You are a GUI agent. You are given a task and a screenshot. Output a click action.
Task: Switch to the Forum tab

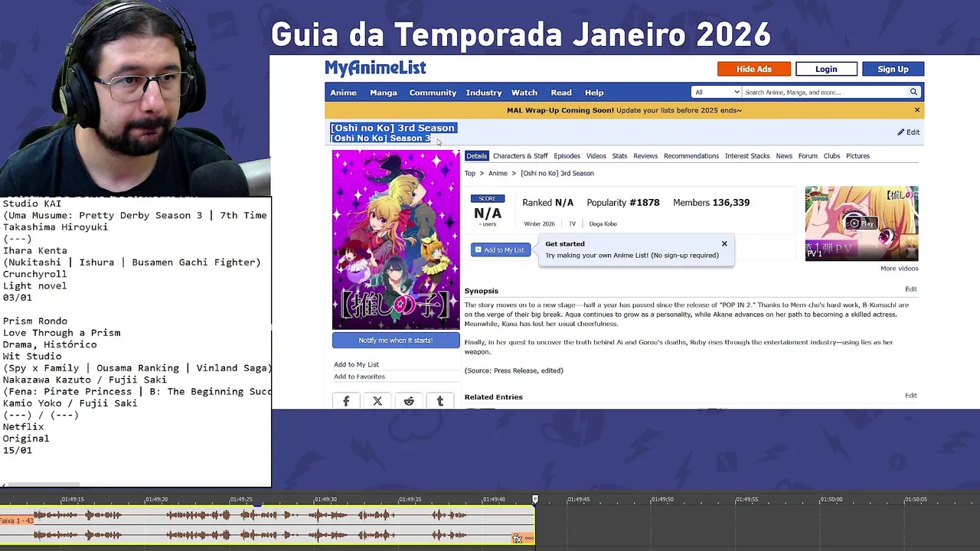[808, 156]
